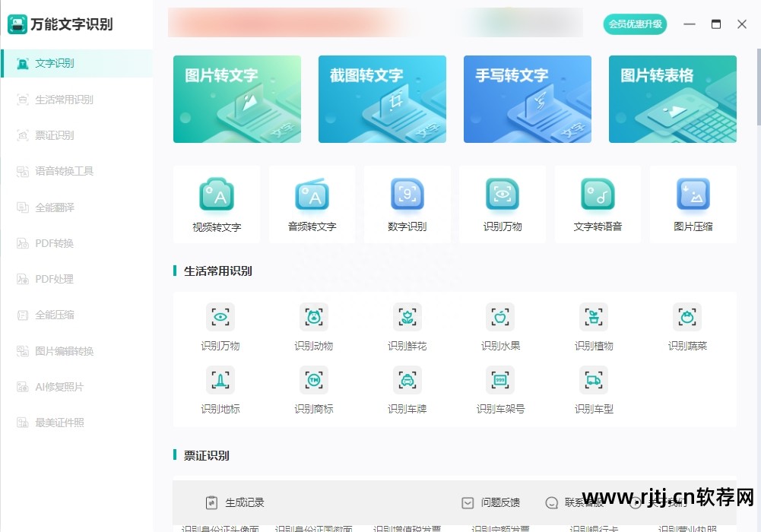Switch to 文字识别 sidebar tab
This screenshot has width=761, height=532.
(77, 63)
